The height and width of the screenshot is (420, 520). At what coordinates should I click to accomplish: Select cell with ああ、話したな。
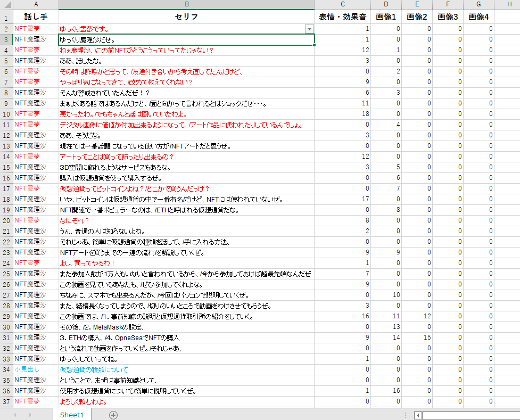click(187, 61)
